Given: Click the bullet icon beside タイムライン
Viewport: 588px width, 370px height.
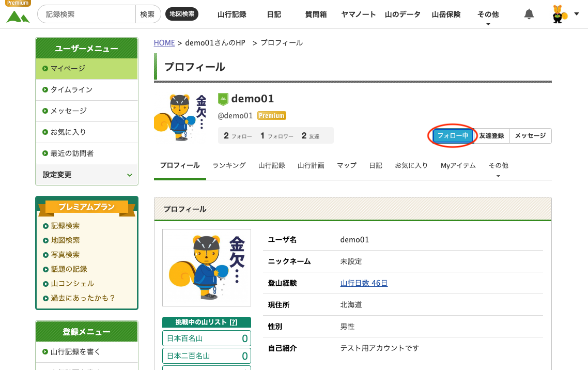Looking at the screenshot, I should (45, 90).
